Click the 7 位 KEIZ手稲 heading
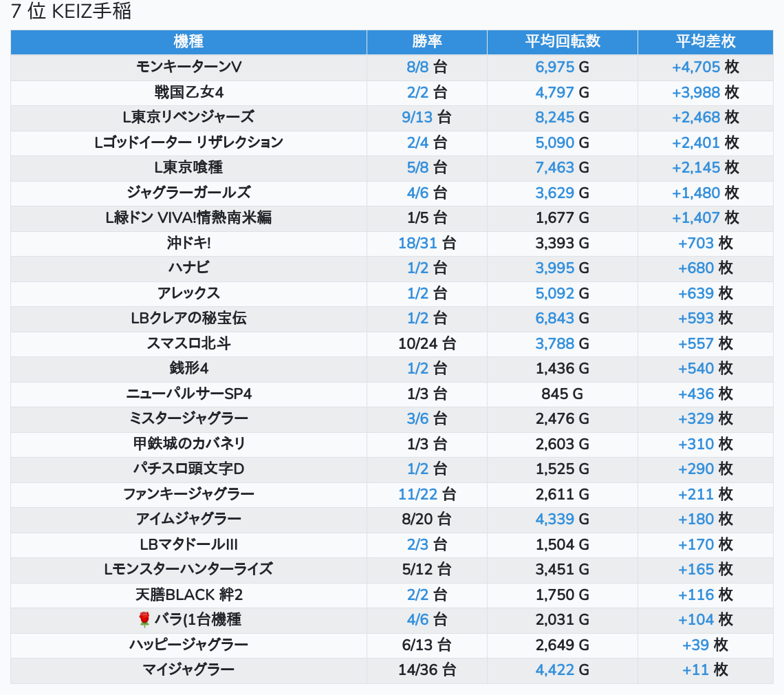Viewport: 784px width, 695px height. 71,11
